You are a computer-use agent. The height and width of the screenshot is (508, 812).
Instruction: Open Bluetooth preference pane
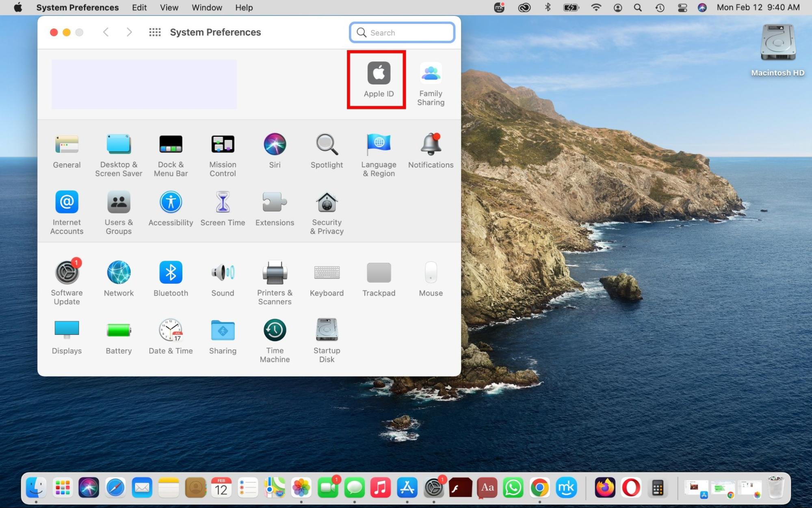171,279
